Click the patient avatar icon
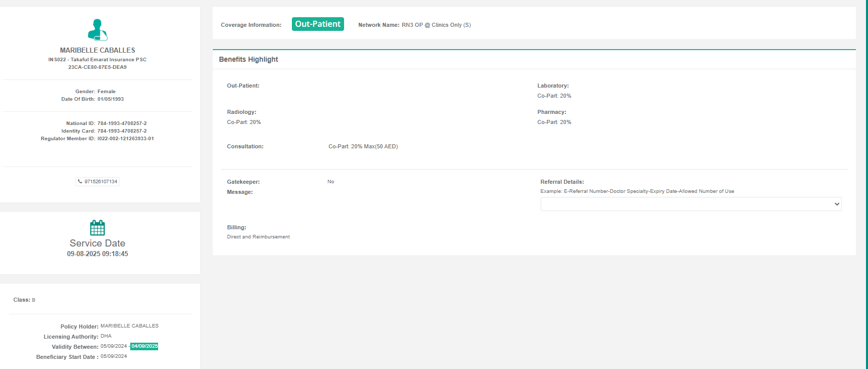 pyautogui.click(x=97, y=30)
